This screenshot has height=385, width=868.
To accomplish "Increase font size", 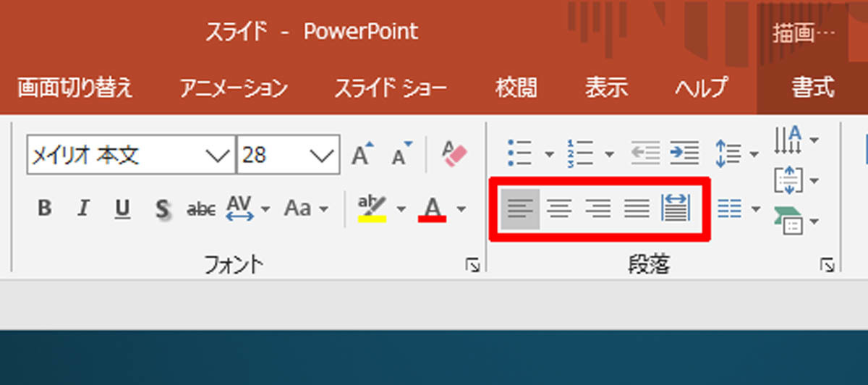I will (x=362, y=153).
